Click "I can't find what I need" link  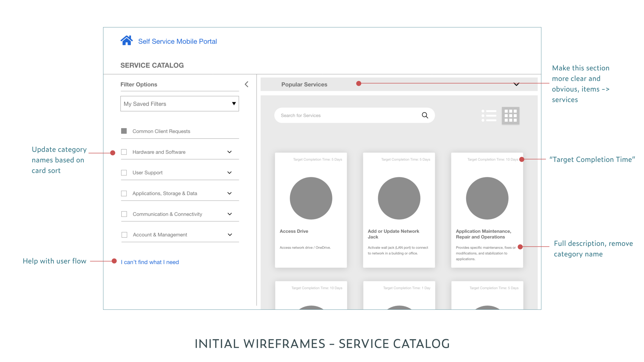coord(150,262)
